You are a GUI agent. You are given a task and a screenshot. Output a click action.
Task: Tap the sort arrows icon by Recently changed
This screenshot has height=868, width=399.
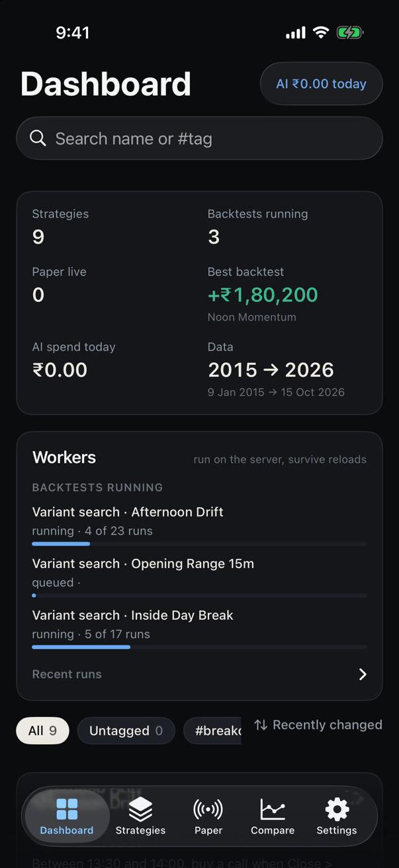point(261,725)
